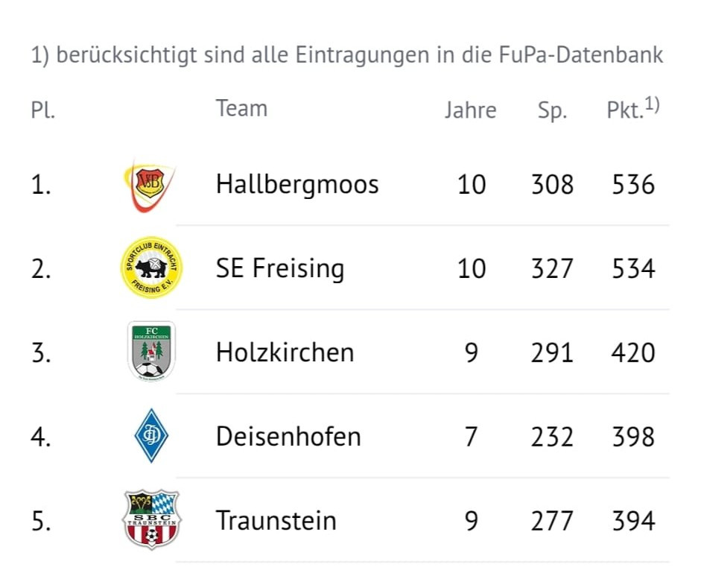Click the Pl. column header
Screen dimensions: 704x588
click(x=43, y=110)
